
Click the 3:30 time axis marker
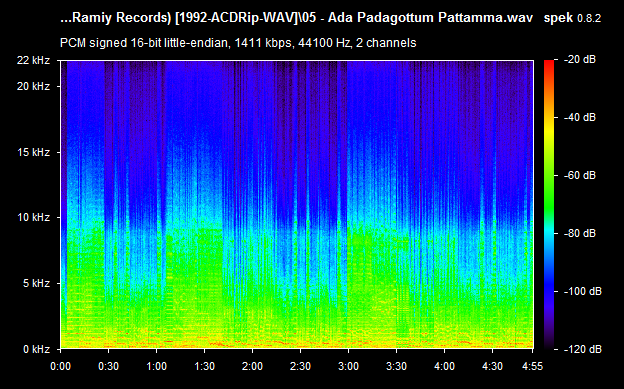pos(396,366)
